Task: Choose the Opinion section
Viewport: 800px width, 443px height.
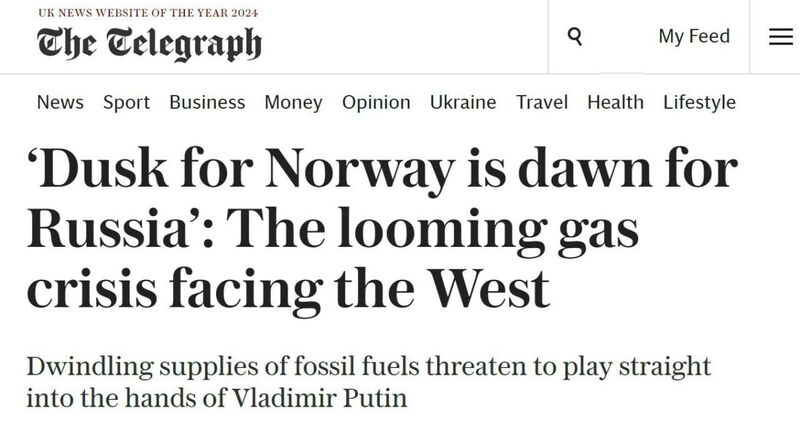Action: click(x=376, y=103)
